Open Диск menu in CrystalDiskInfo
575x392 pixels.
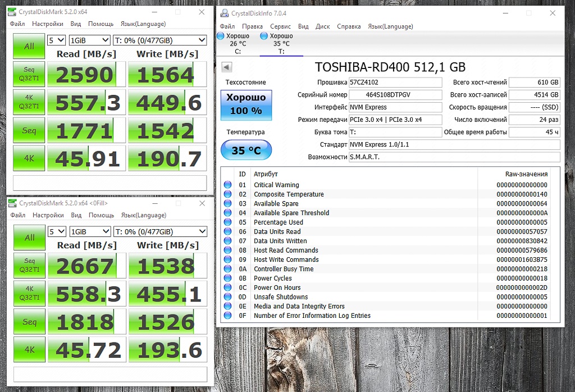[322, 26]
